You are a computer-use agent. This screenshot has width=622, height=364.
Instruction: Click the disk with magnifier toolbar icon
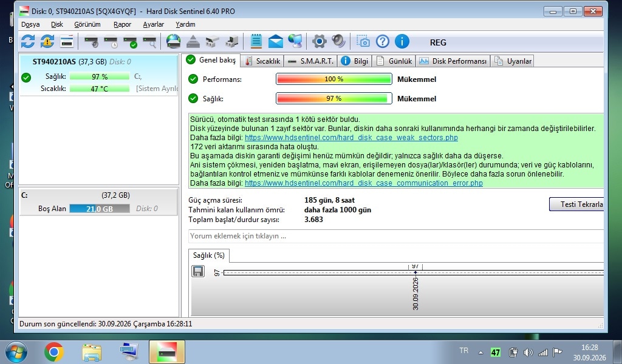coord(150,41)
